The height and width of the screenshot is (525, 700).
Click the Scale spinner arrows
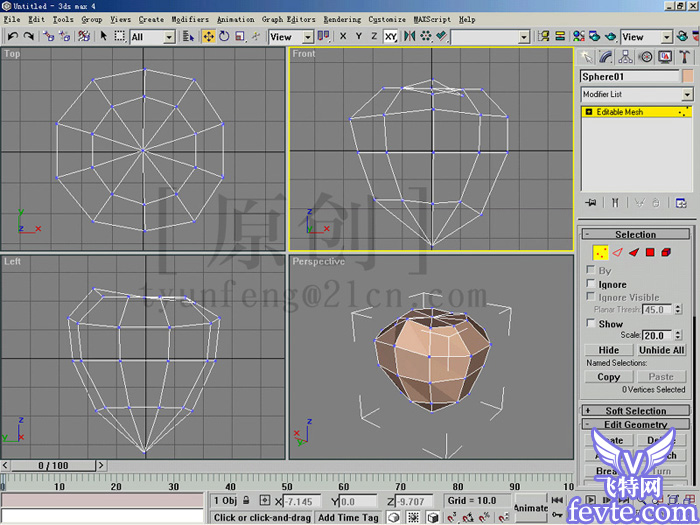click(x=678, y=335)
